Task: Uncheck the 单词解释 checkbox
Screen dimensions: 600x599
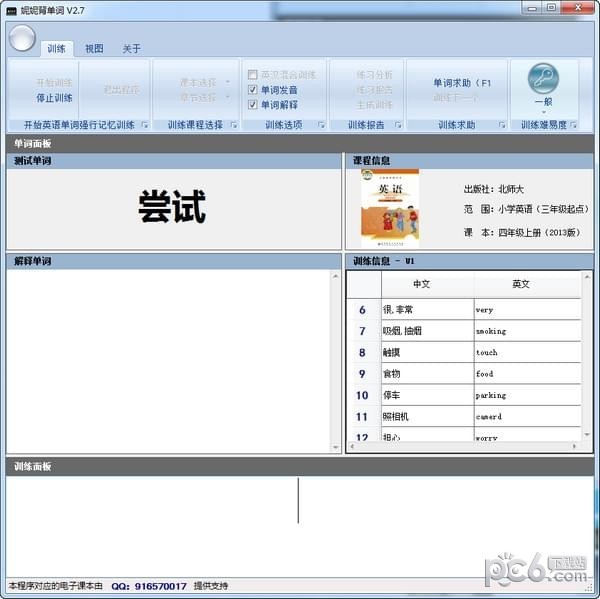Action: pos(252,104)
